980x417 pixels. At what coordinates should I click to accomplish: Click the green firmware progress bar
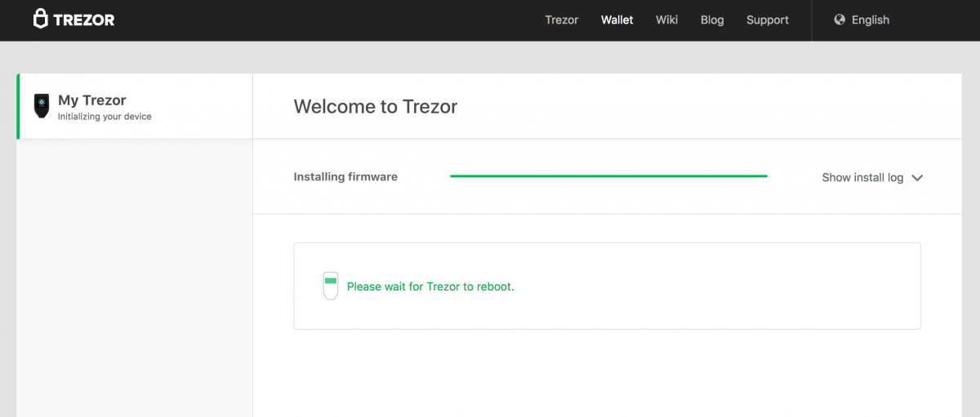click(x=608, y=175)
